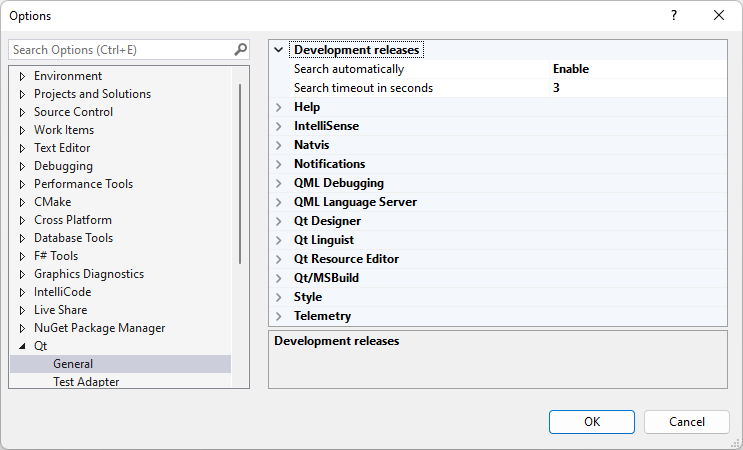Select the Text Editor category
The image size is (743, 450).
62,148
